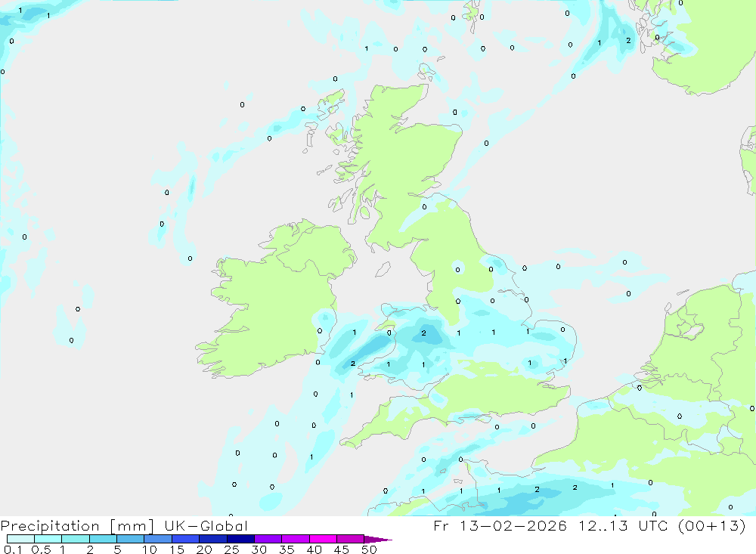Click the Isle of Man outline
Image resolution: width=756 pixels, height=554 pixels.
(x=383, y=269)
